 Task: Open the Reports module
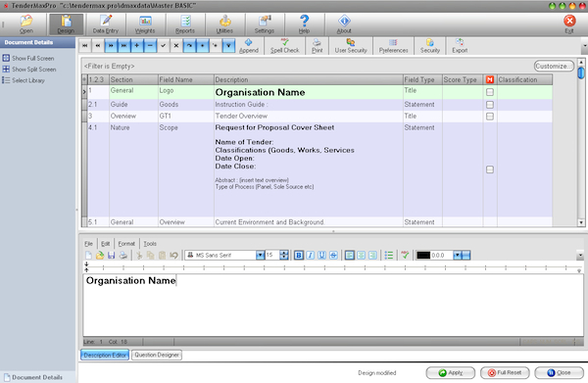(185, 24)
